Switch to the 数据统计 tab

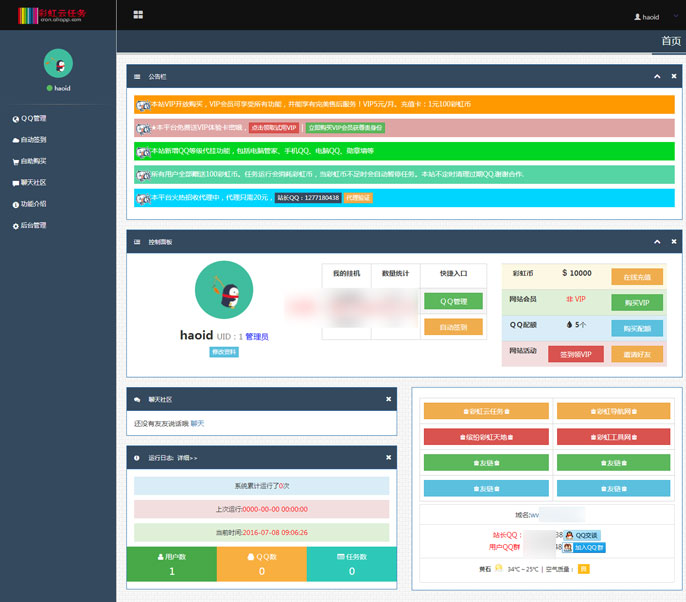click(x=390, y=273)
